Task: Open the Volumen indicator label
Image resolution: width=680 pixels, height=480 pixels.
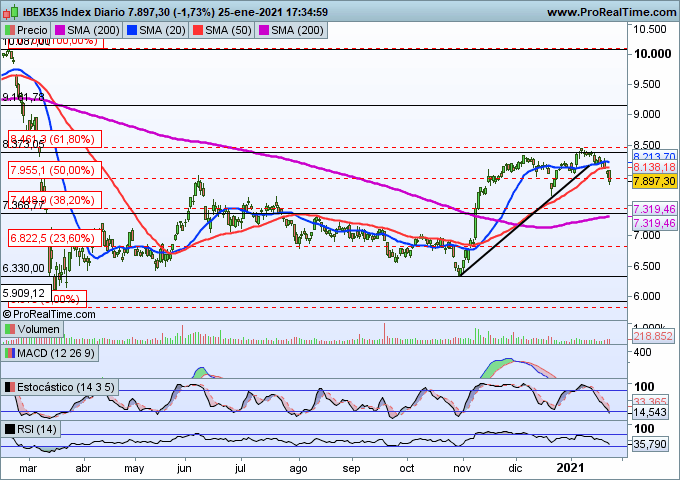Action: (39, 329)
